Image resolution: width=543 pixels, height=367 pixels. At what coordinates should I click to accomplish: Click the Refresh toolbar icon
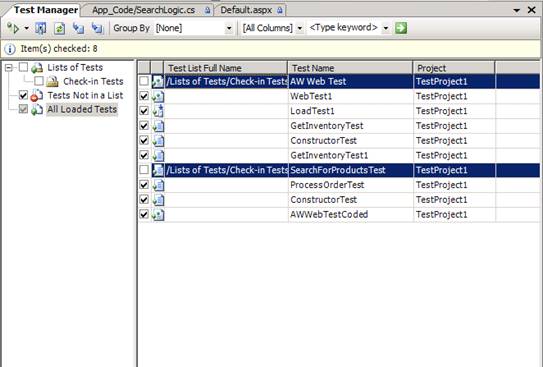pyautogui.click(x=59, y=28)
